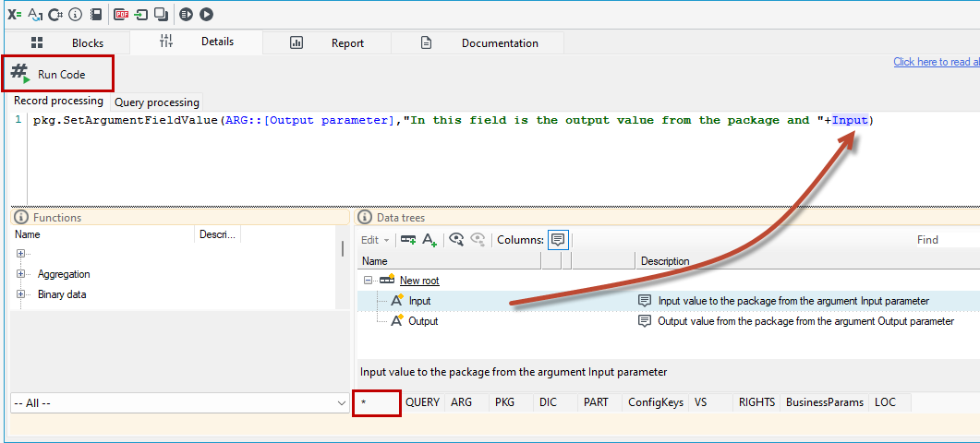Image resolution: width=980 pixels, height=443 pixels.
Task: Open the Documentation tab
Action: click(478, 43)
